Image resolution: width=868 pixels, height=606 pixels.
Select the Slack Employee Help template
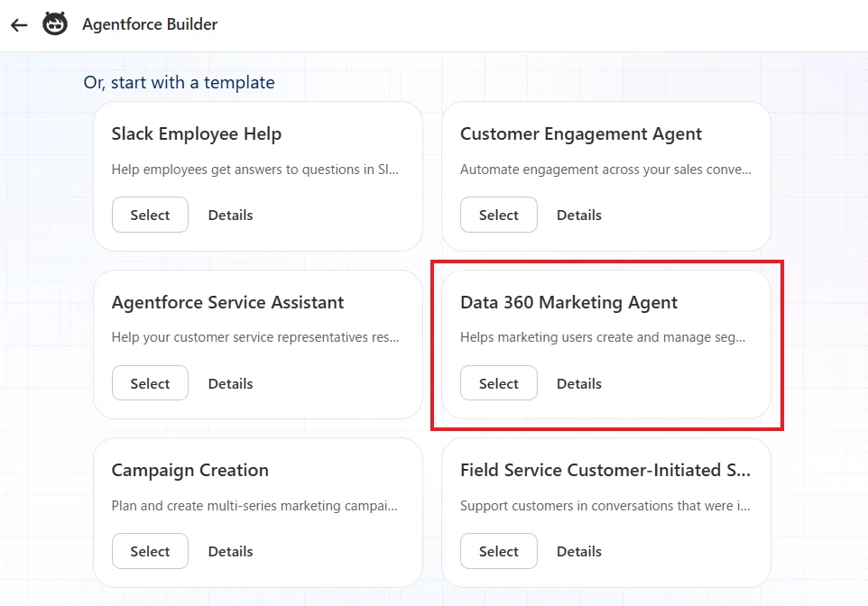(x=150, y=215)
